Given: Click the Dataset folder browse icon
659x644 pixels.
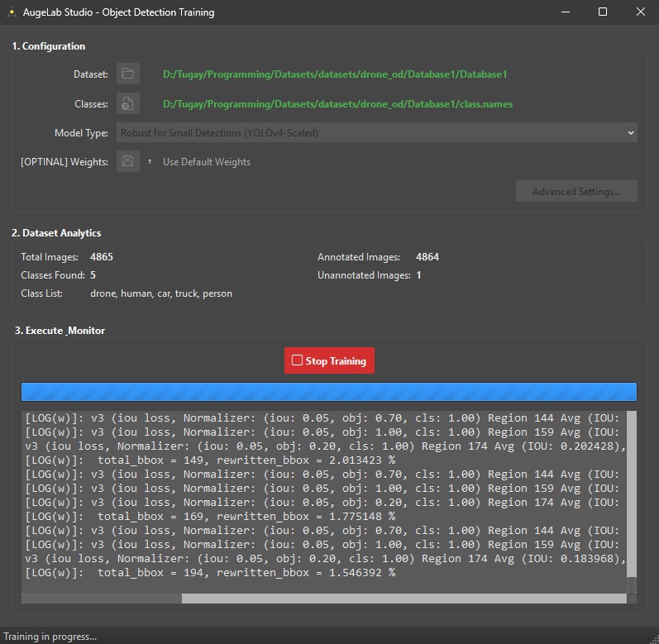Looking at the screenshot, I should click(127, 74).
